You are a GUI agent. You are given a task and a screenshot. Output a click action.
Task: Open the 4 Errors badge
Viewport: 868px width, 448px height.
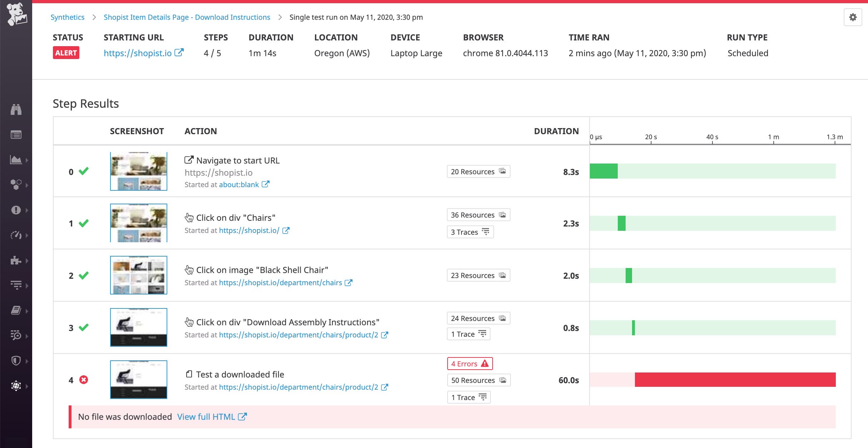tap(469, 364)
